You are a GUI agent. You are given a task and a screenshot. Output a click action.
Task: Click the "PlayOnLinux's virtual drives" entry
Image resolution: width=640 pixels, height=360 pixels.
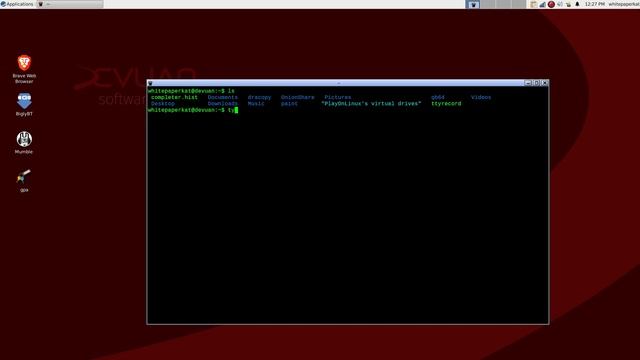pyautogui.click(x=371, y=104)
